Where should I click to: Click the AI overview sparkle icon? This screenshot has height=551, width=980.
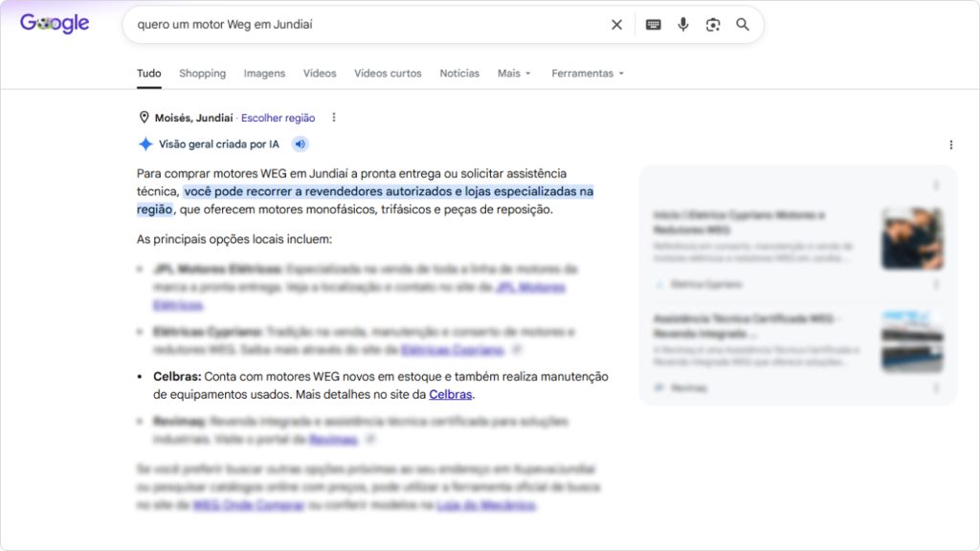click(145, 144)
